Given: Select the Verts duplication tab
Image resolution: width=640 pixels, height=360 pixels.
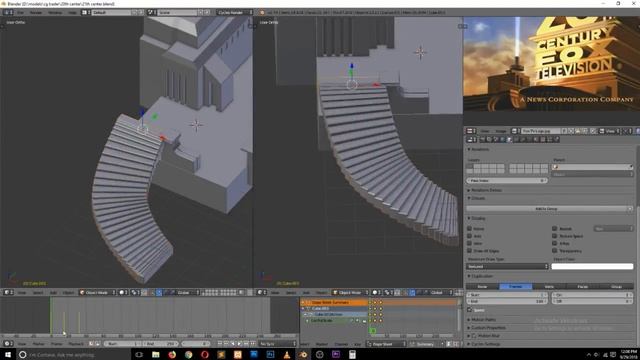Looking at the screenshot, I should tap(549, 287).
